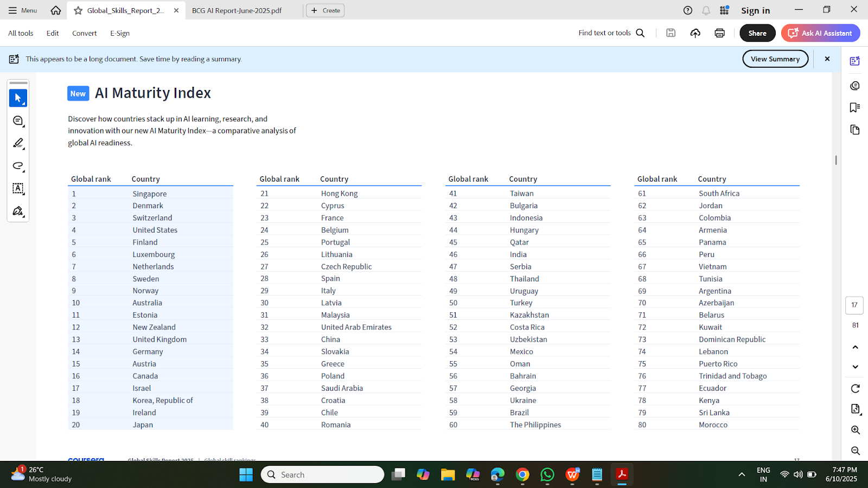Open the Page thumbnails panel icon
The image size is (868, 488).
click(855, 130)
